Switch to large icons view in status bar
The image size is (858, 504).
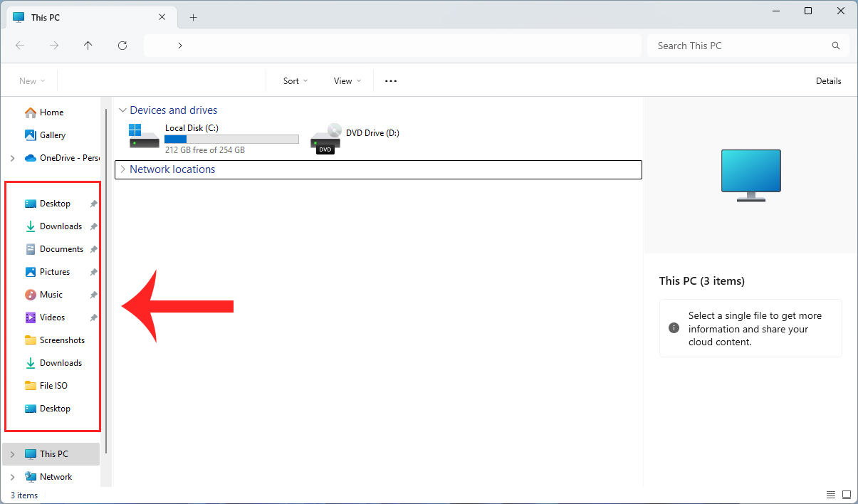pyautogui.click(x=847, y=494)
